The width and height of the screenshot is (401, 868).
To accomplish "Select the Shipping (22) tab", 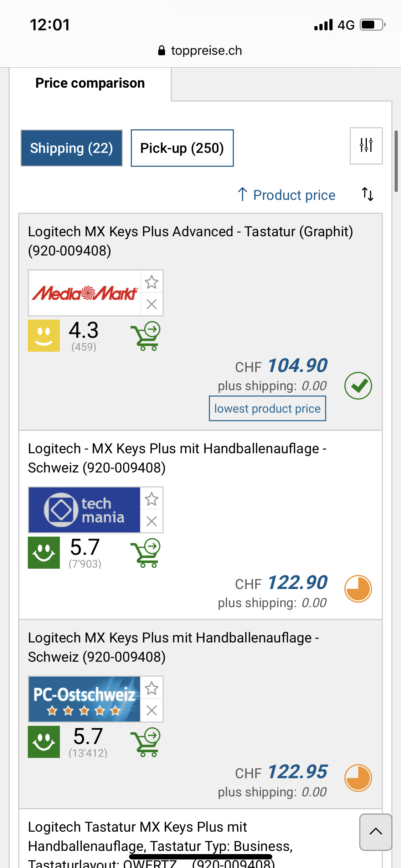I will [x=72, y=148].
